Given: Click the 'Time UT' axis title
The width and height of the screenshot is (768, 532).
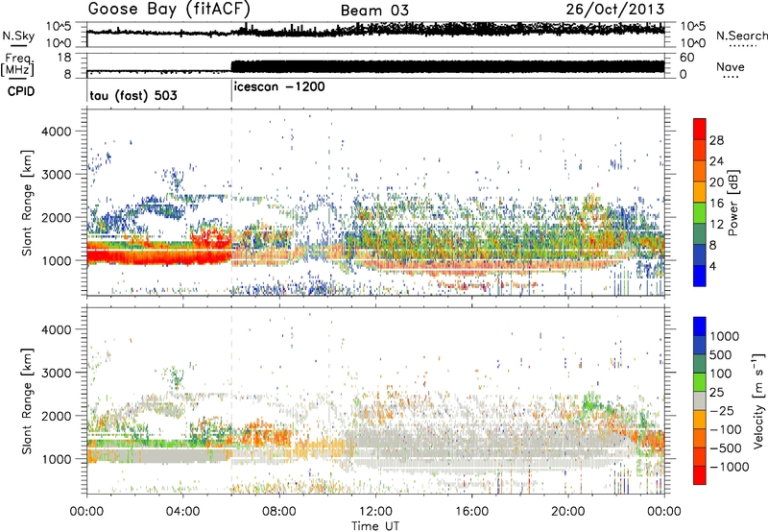Looking at the screenshot, I should click(x=375, y=526).
